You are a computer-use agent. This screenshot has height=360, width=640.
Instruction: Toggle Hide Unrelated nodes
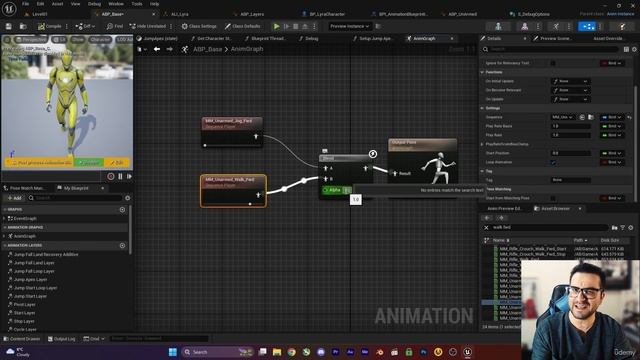[148, 26]
